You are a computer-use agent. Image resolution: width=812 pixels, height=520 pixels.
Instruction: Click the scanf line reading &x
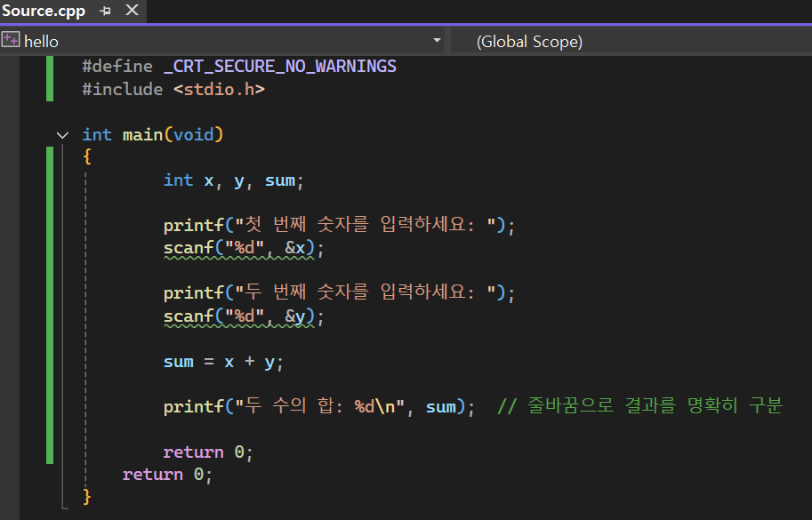pos(244,248)
